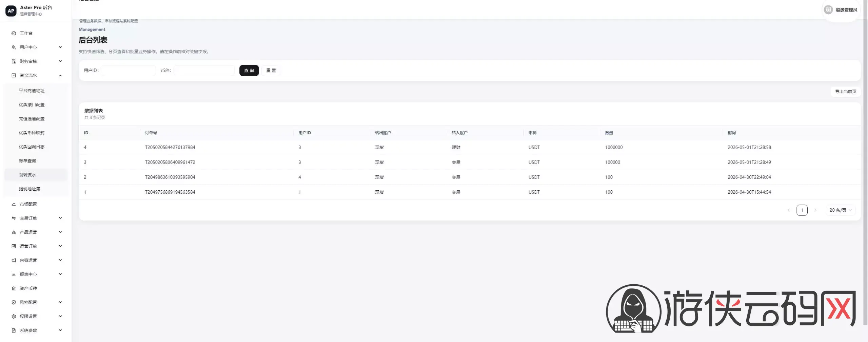Click the 财务审核 audit icon

(14, 61)
